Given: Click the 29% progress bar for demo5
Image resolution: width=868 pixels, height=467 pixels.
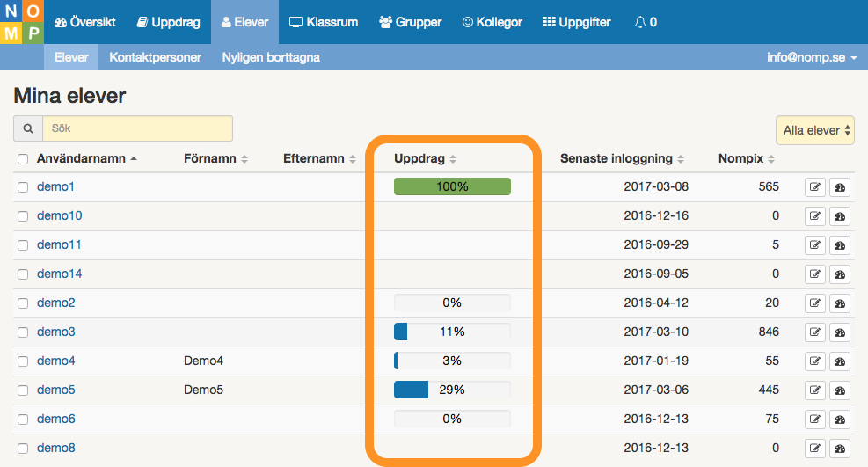Looking at the screenshot, I should (452, 390).
